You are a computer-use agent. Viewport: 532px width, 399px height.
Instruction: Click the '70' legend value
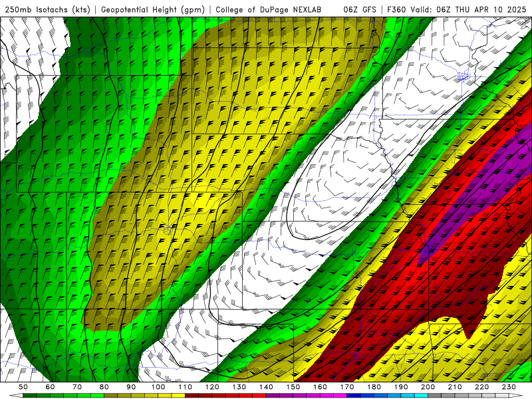tap(77, 387)
